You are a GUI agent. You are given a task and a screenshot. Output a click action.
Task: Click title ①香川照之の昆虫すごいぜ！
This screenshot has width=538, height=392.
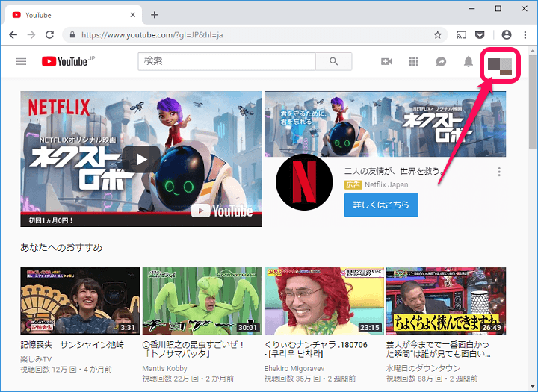click(x=194, y=349)
